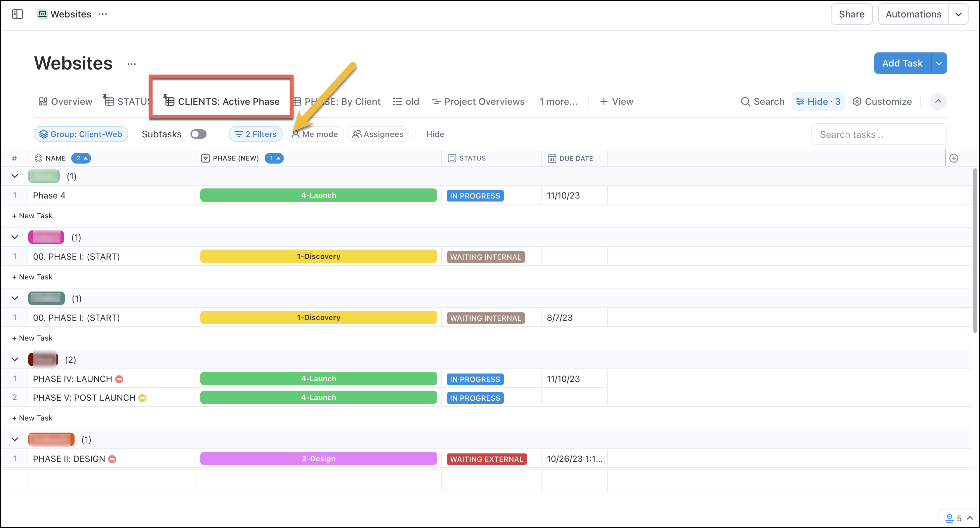980x528 pixels.
Task: Open the Add Task dropdown arrow
Action: (939, 63)
